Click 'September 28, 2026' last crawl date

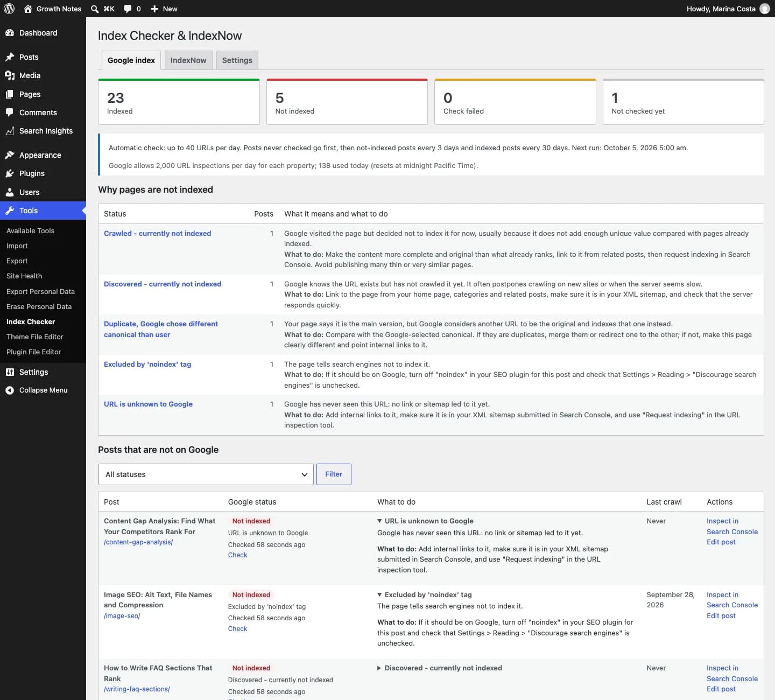pyautogui.click(x=671, y=600)
